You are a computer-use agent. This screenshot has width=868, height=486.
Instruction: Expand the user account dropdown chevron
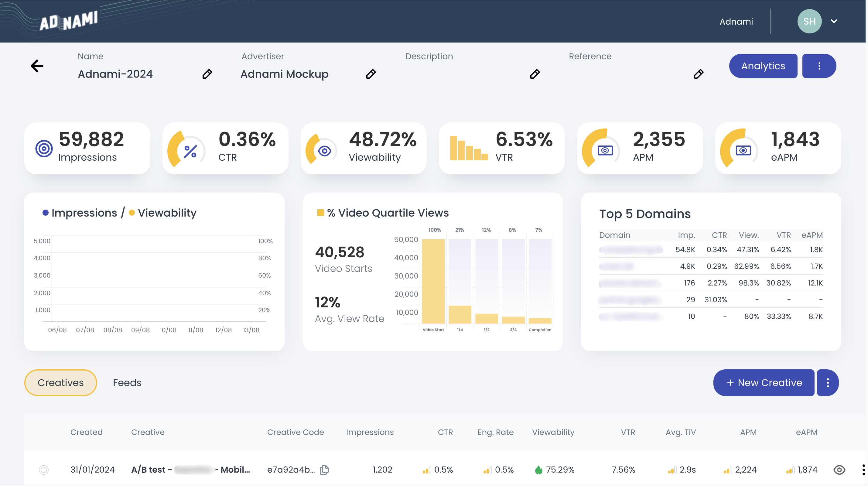pyautogui.click(x=834, y=21)
